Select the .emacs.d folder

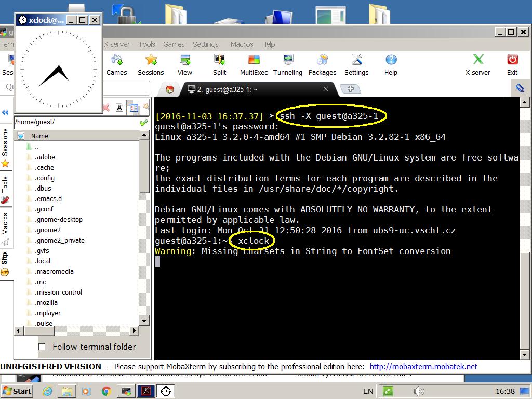48,199
